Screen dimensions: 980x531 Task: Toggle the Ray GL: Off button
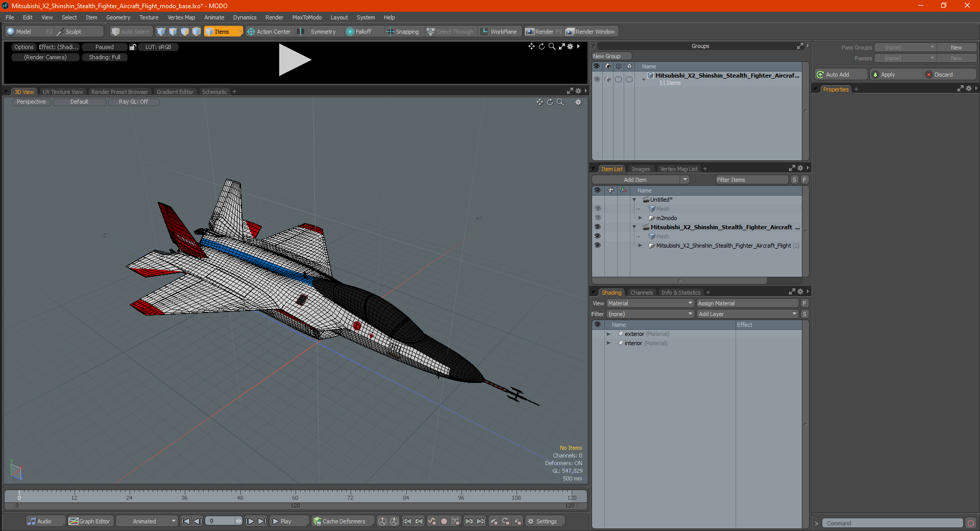[x=133, y=102]
